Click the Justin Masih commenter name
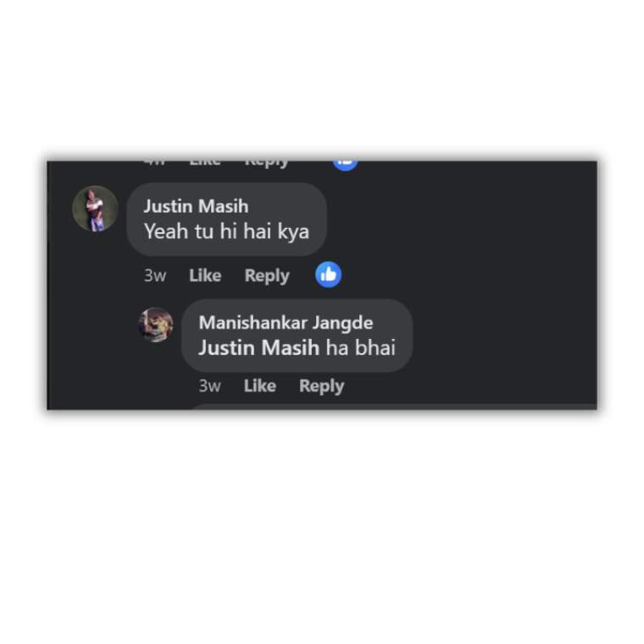Screen dimensions: 644x644 [x=196, y=206]
